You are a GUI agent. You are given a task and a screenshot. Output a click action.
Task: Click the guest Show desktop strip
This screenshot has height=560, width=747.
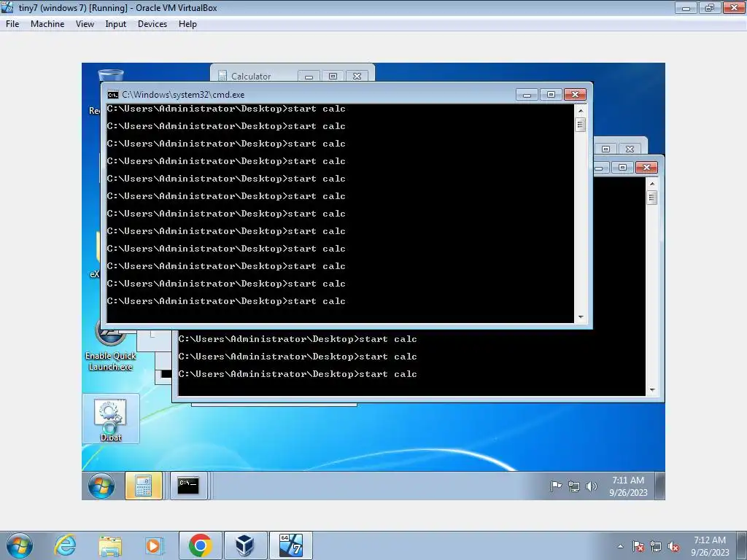pyautogui.click(x=659, y=486)
